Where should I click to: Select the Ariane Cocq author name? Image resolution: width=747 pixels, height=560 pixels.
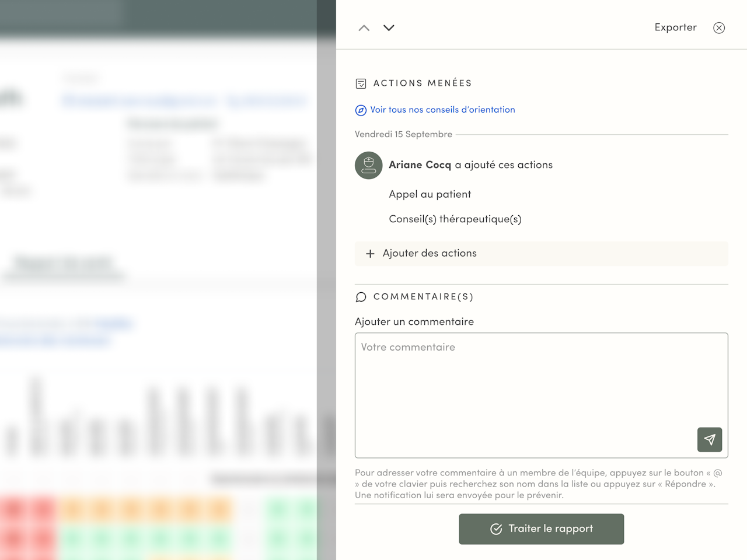point(420,165)
